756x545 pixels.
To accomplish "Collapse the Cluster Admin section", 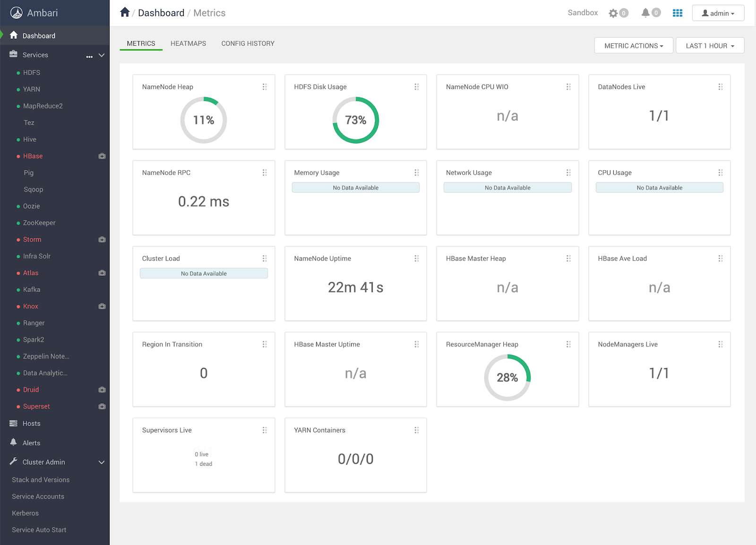I will click(102, 462).
